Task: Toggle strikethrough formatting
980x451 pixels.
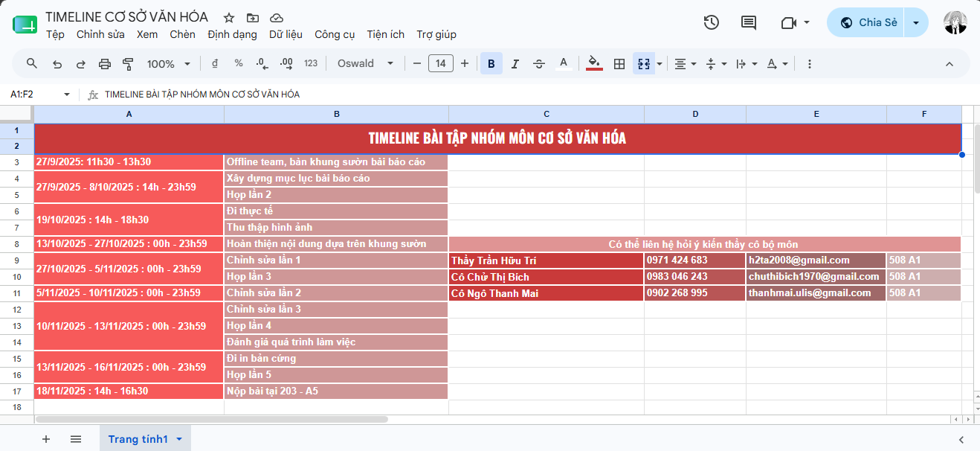Action: (539, 64)
